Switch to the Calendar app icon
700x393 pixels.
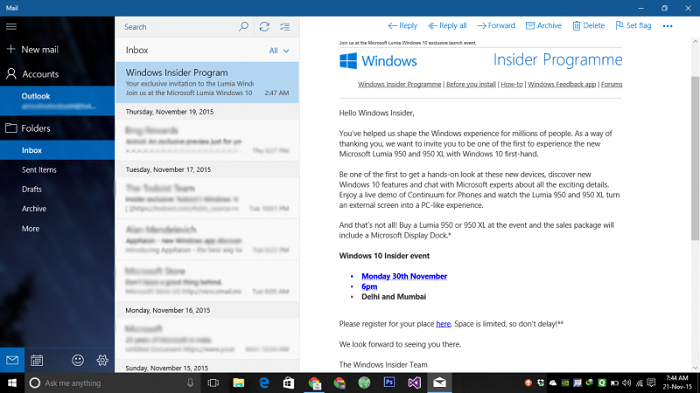[x=37, y=360]
